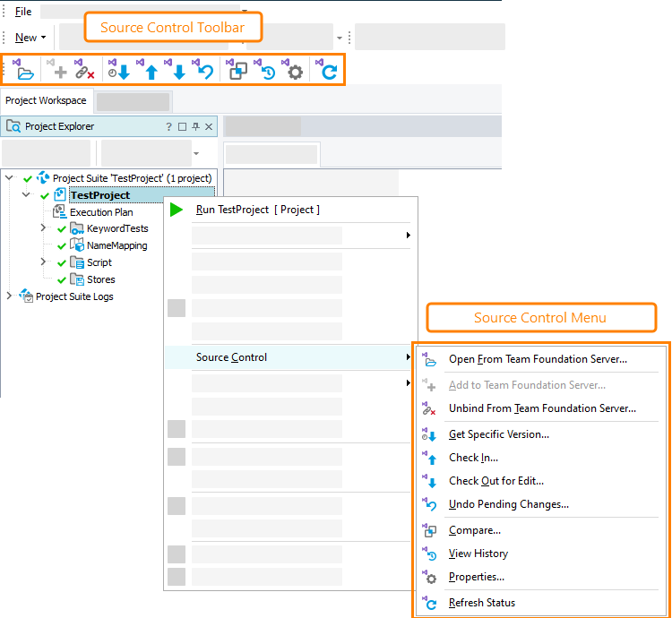Click Open From Team Foundation Server toolbar icon
The width and height of the screenshot is (672, 618).
tap(24, 71)
